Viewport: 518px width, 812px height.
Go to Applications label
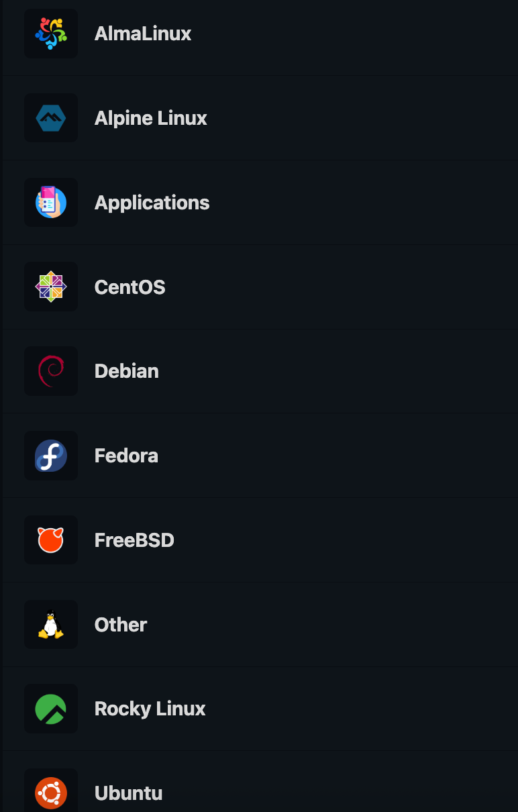pyautogui.click(x=152, y=203)
